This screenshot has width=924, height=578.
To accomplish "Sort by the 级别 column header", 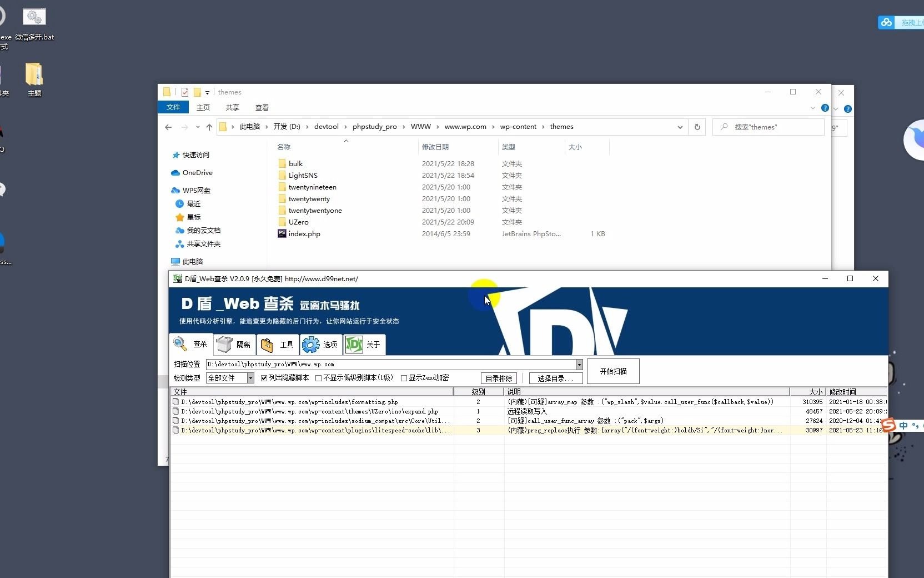I will (479, 392).
